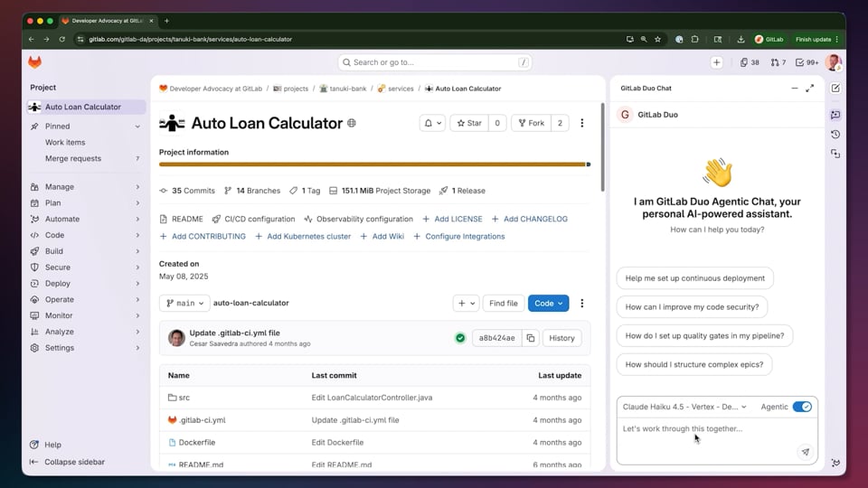The image size is (868, 488).
Task: Open the main branch selector dropdown
Action: [x=184, y=304]
